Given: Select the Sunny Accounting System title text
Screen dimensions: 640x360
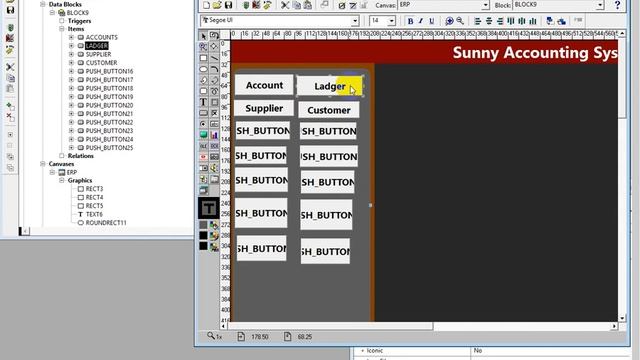Looking at the screenshot, I should click(535, 53).
